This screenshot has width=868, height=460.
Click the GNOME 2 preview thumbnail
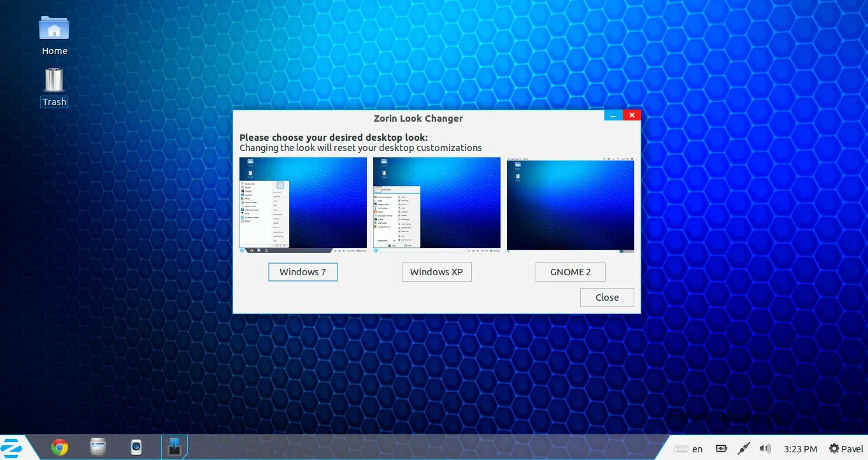tap(571, 205)
